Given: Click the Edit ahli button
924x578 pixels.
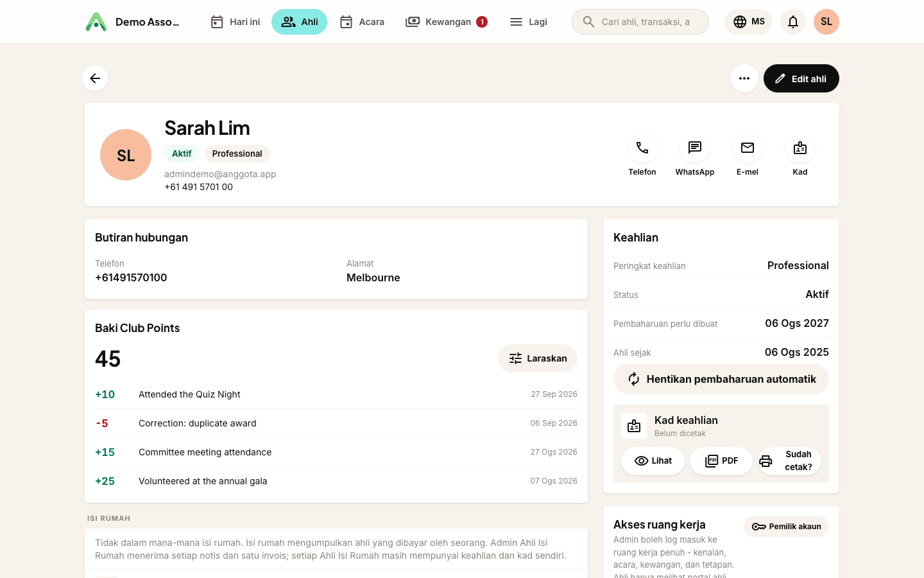Looking at the screenshot, I should pyautogui.click(x=801, y=78).
